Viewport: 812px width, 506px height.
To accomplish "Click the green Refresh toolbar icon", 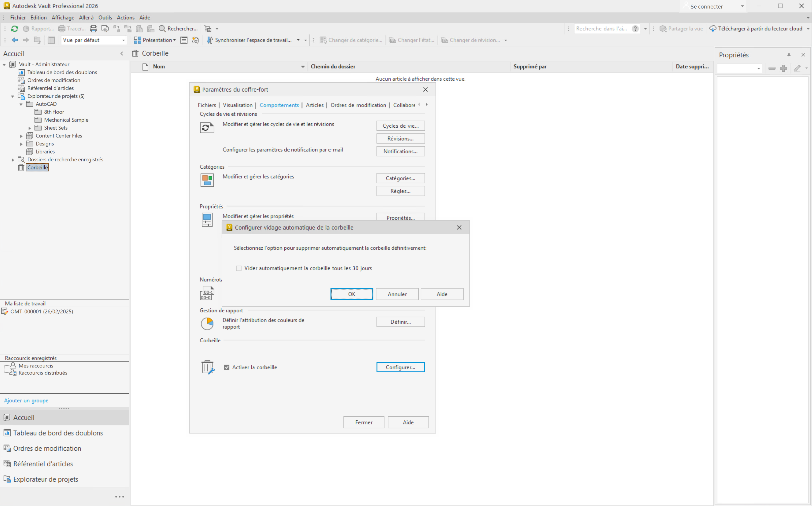I will [14, 29].
